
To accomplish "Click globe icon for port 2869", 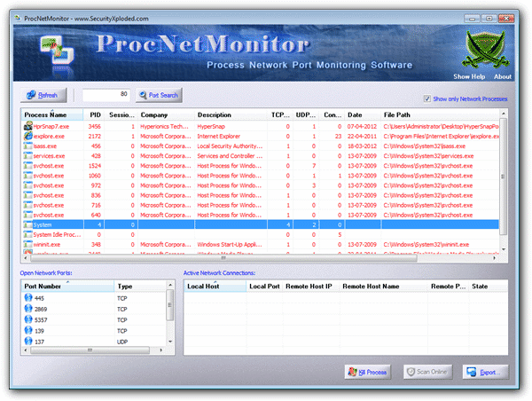I will pos(28,309).
